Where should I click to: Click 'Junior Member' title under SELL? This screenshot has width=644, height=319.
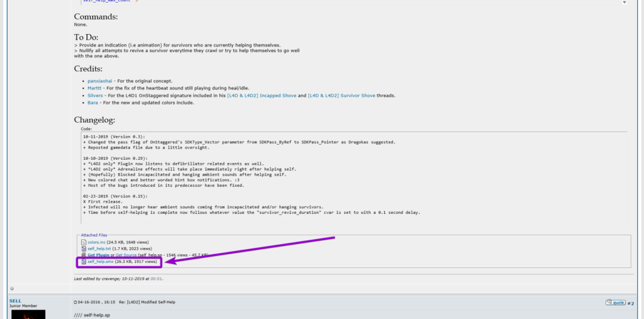click(23, 306)
